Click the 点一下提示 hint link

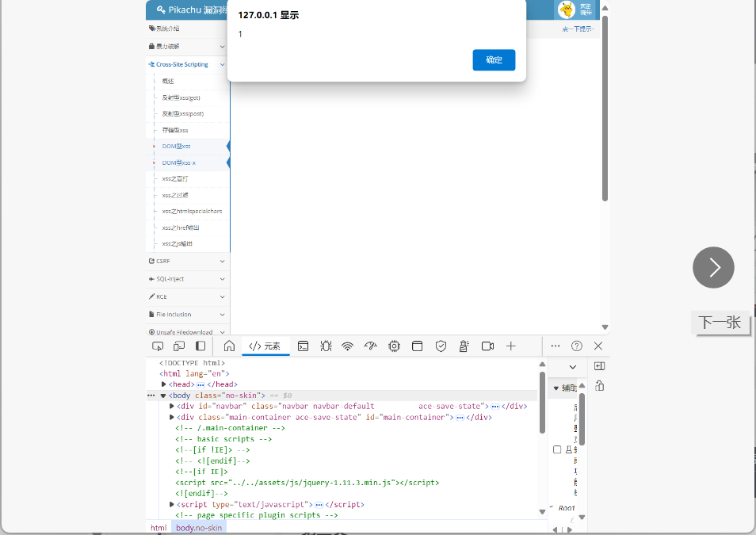point(578,29)
